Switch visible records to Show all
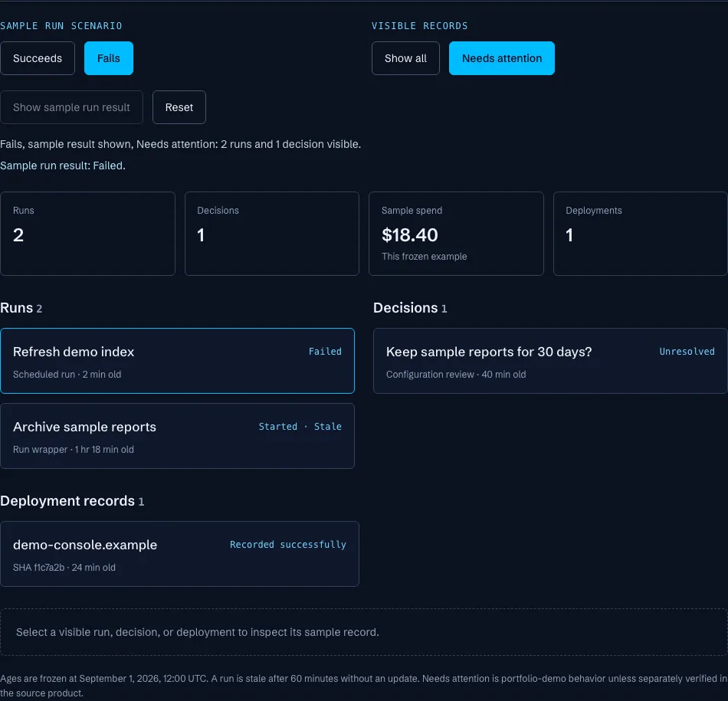This screenshot has width=728, height=701. tap(405, 58)
